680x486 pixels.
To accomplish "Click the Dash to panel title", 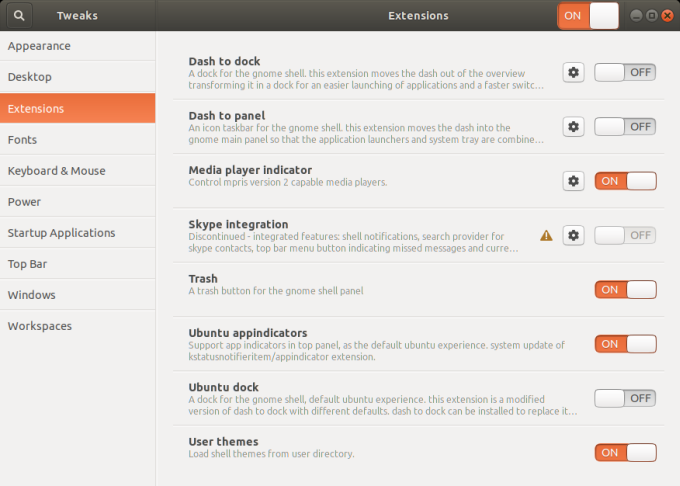I will point(227,116).
